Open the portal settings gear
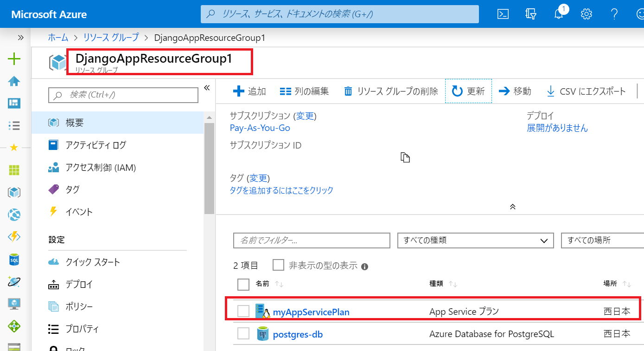This screenshot has height=351, width=644. (x=586, y=14)
